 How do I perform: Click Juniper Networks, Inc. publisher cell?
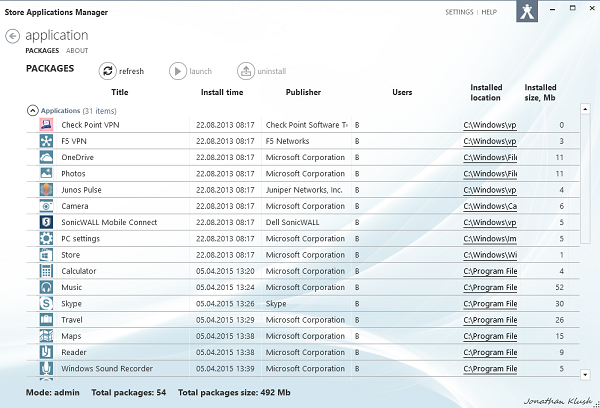(304, 190)
